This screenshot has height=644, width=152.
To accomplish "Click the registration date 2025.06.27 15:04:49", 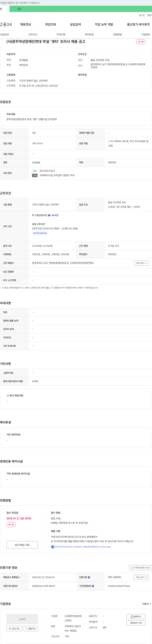I will 43,577.
